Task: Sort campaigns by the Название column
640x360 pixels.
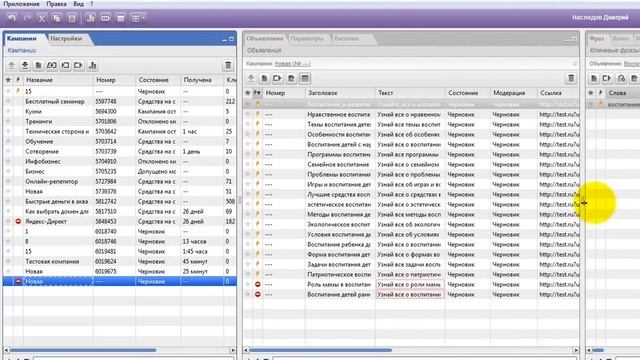Action: (58, 80)
